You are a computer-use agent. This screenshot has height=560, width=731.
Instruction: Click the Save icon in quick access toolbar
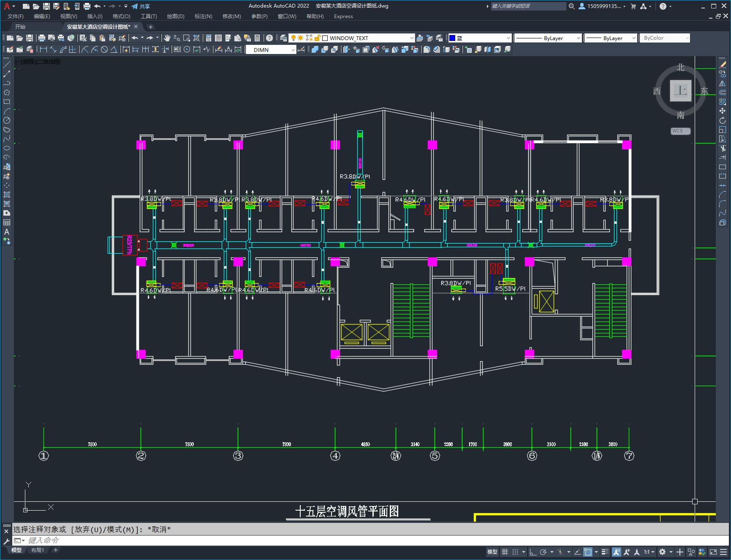point(46,6)
